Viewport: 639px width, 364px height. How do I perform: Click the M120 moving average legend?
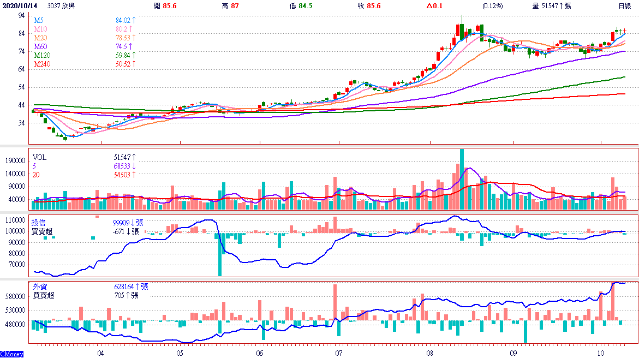pyautogui.click(x=43, y=55)
